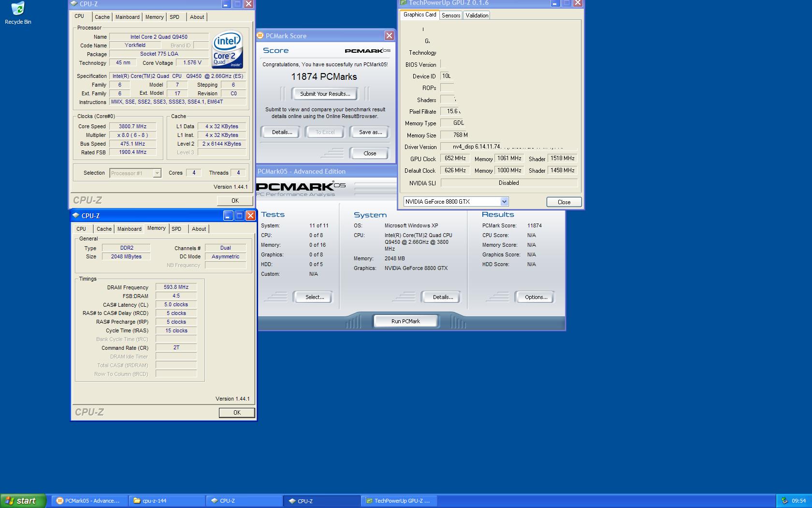Image resolution: width=812 pixels, height=508 pixels.
Task: Click the Rated FSB 1900.4 MHz field
Action: point(132,152)
